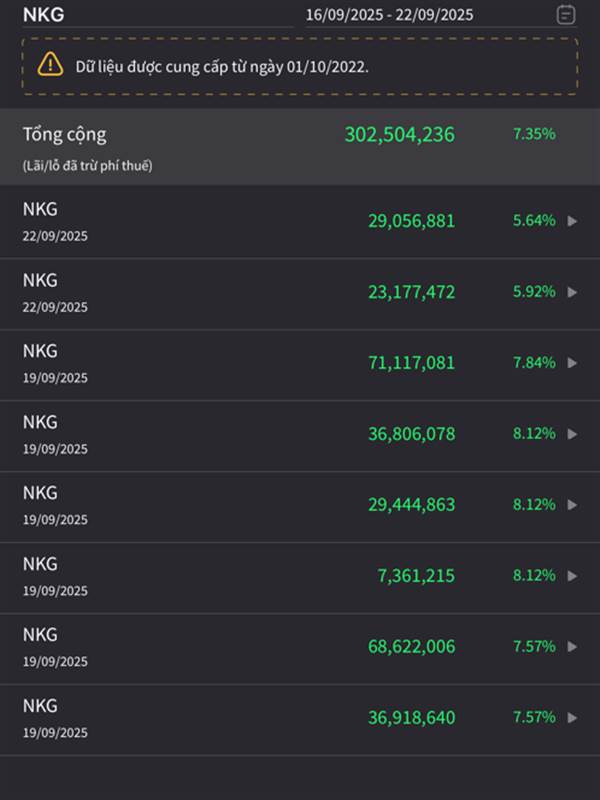Click the "Tổng cộng" total label

(x=65, y=134)
